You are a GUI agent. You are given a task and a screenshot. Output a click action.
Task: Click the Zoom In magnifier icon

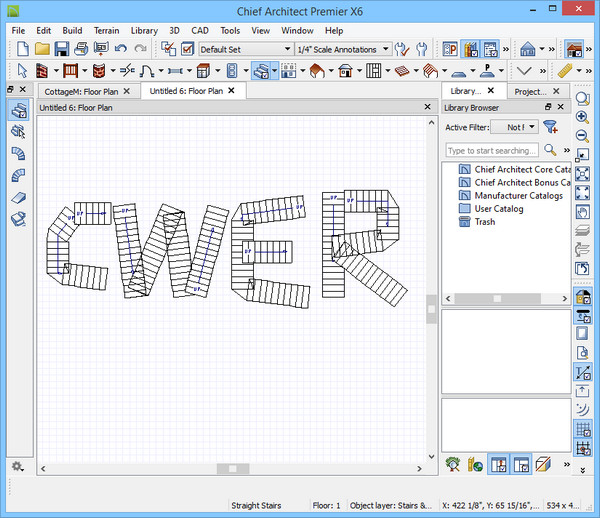coord(583,118)
